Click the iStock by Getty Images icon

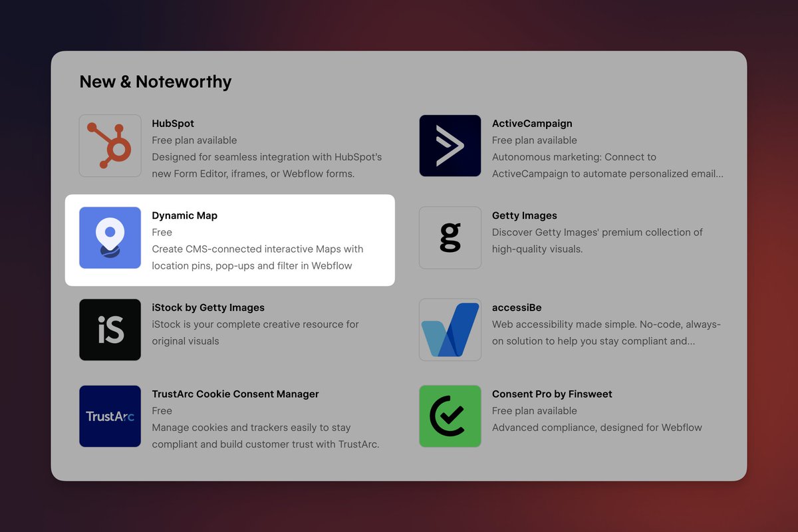click(110, 329)
